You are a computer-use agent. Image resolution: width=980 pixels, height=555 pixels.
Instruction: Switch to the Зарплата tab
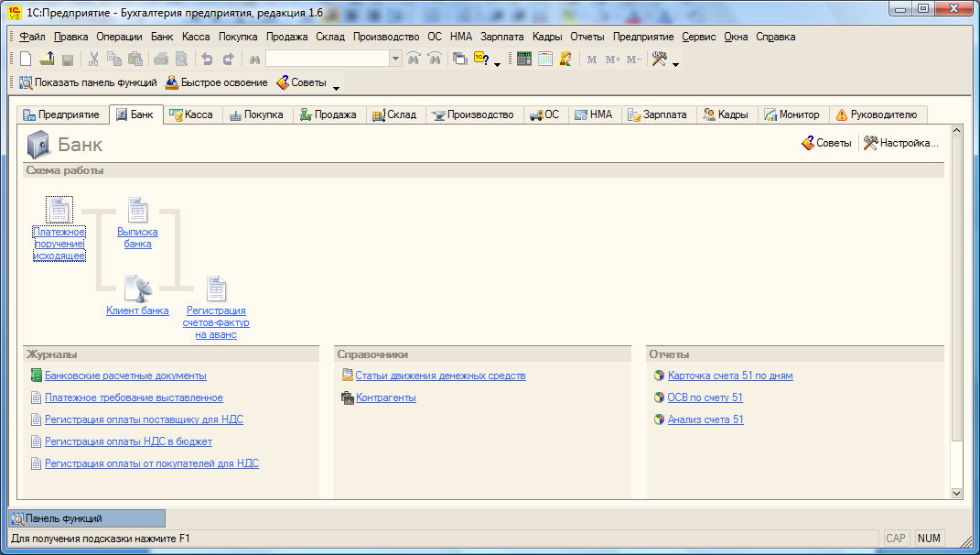tap(658, 114)
